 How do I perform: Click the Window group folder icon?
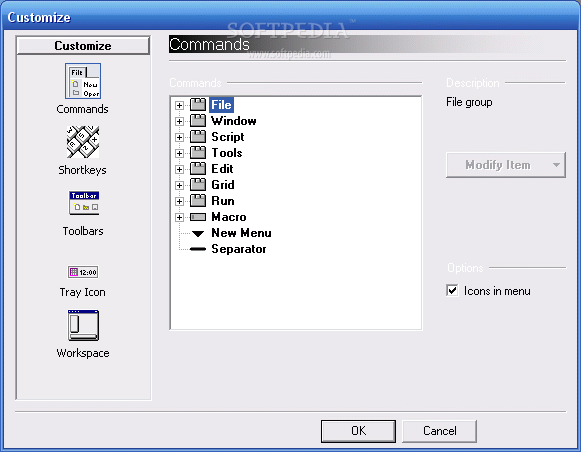pos(198,121)
